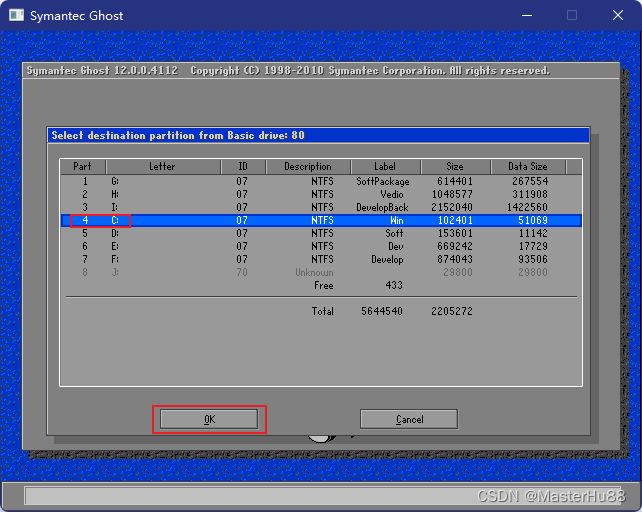Screen dimensions: 642x512
Task: Select partition 3 row I: DevelopBack
Action: click(x=321, y=207)
